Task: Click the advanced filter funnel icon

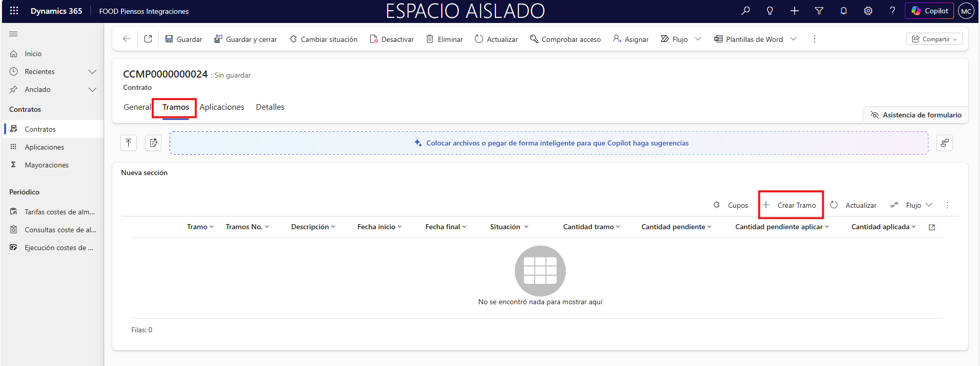Action: coord(819,11)
